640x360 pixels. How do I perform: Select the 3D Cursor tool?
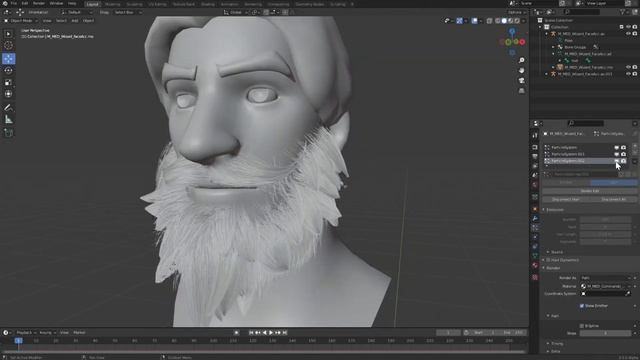point(8,45)
